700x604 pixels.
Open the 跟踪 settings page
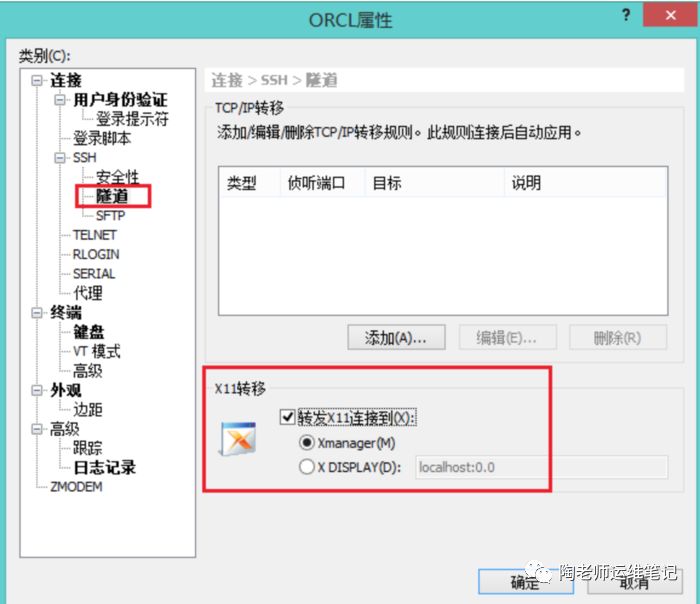point(88,448)
